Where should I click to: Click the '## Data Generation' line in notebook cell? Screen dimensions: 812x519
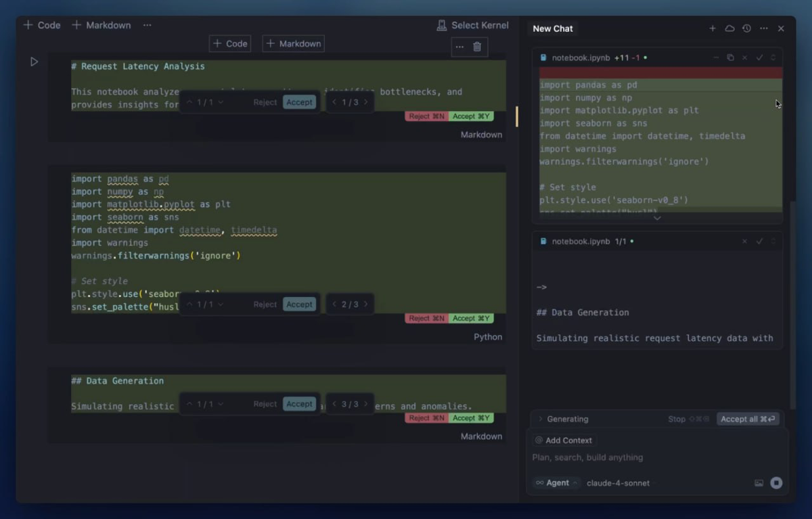pos(118,381)
